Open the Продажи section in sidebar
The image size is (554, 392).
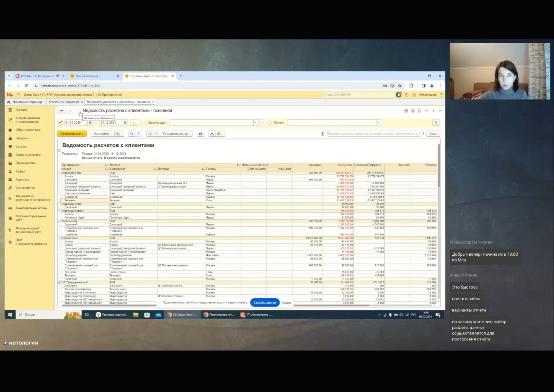(22, 138)
